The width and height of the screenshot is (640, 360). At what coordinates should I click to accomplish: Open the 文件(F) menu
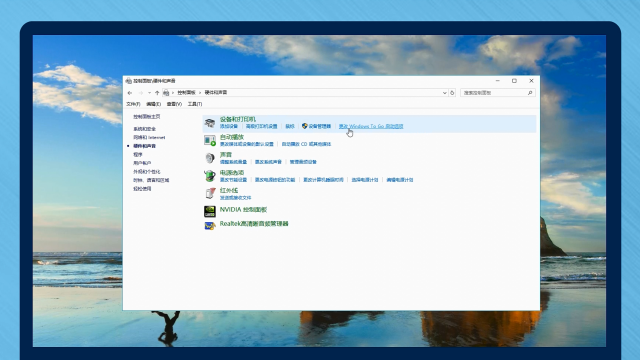(x=133, y=104)
